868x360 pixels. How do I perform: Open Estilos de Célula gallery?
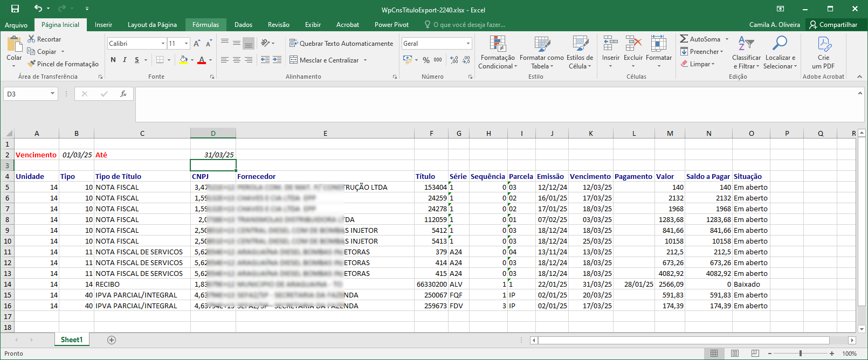coord(580,52)
